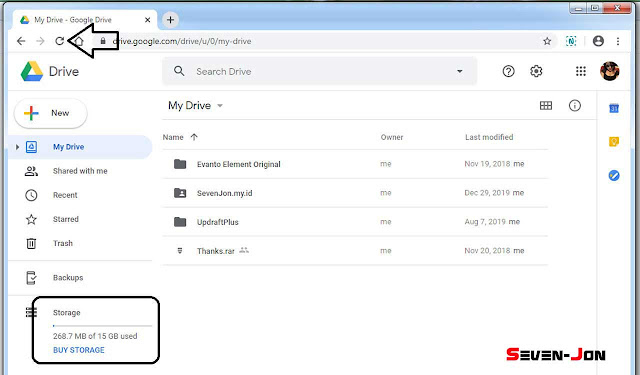Open the Chrome profile icon

pyautogui.click(x=598, y=41)
